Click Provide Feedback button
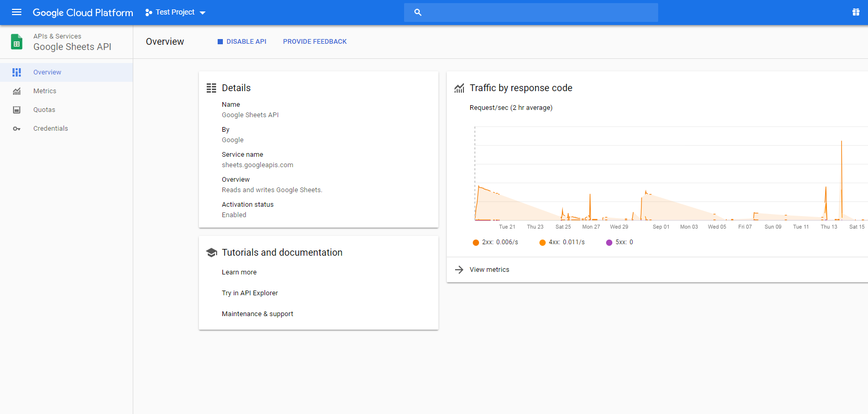 315,42
